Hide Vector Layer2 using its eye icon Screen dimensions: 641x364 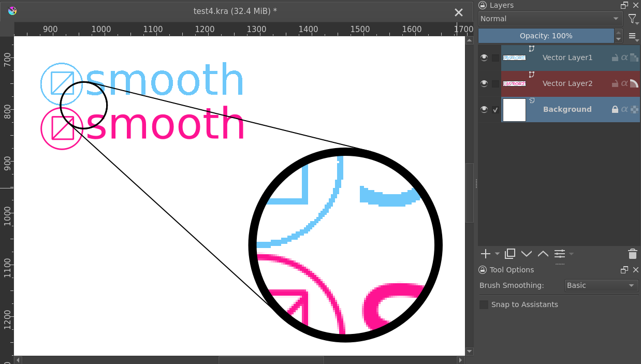pyautogui.click(x=484, y=83)
